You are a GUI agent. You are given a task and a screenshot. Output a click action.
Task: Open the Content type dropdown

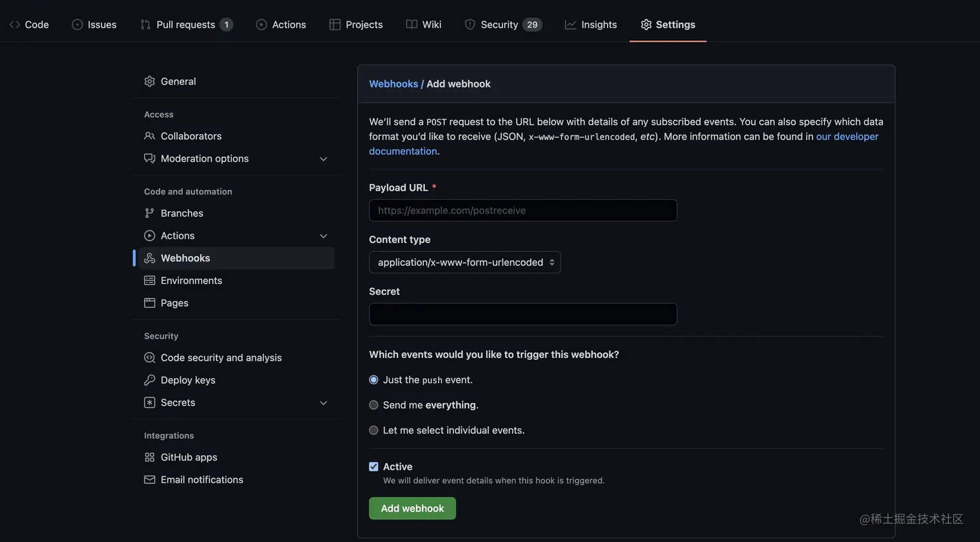pyautogui.click(x=465, y=263)
